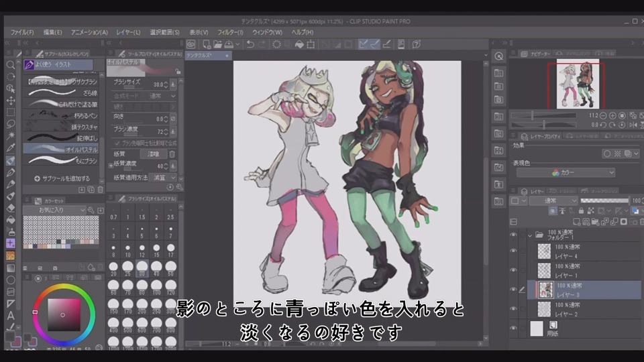Click the zoom-in plus icon in Navigator

click(x=612, y=116)
